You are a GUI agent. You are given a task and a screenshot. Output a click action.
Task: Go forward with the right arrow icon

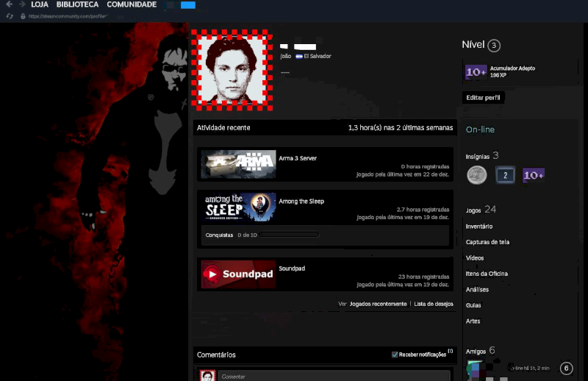pos(22,4)
